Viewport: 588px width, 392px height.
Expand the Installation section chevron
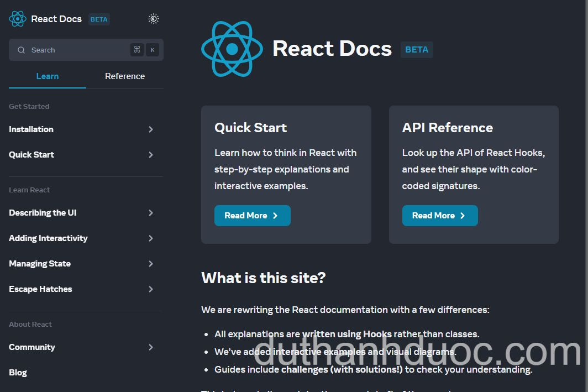click(x=151, y=129)
